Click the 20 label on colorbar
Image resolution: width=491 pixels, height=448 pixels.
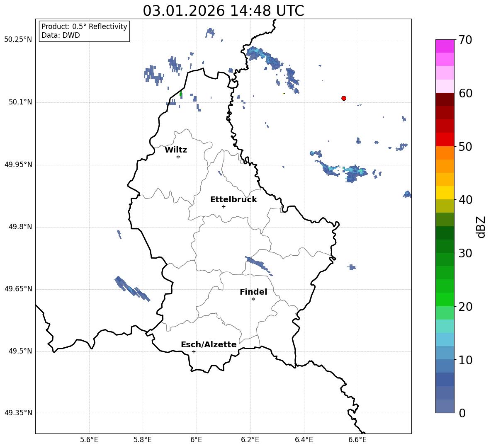(x=465, y=307)
